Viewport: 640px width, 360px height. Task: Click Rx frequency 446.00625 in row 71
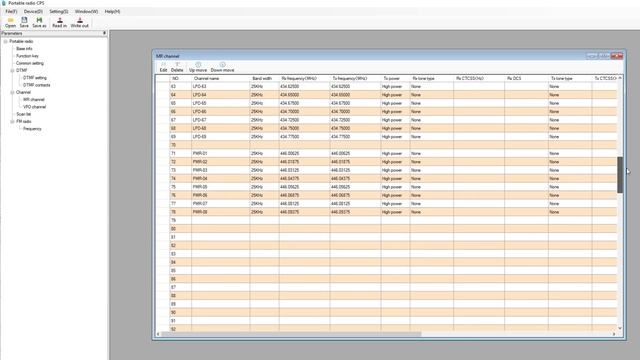coord(304,153)
